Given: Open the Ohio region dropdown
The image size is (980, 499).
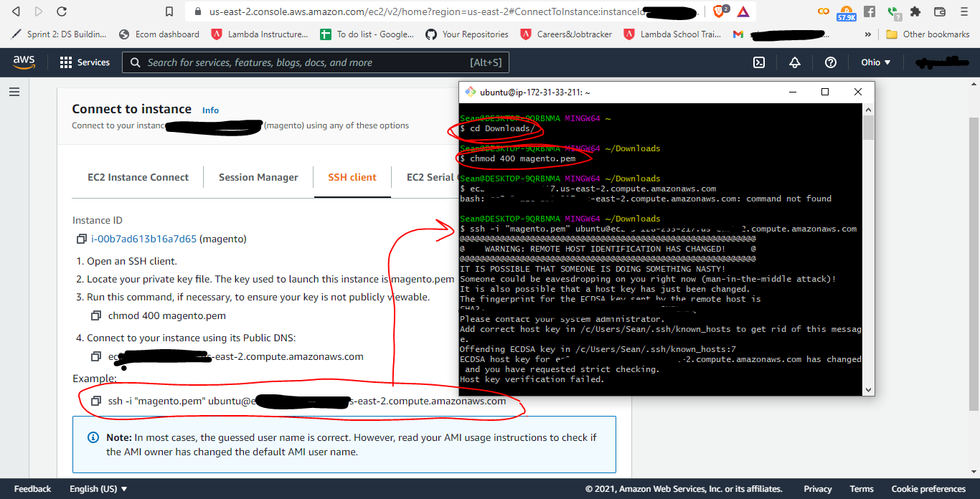Looking at the screenshot, I should coord(876,62).
